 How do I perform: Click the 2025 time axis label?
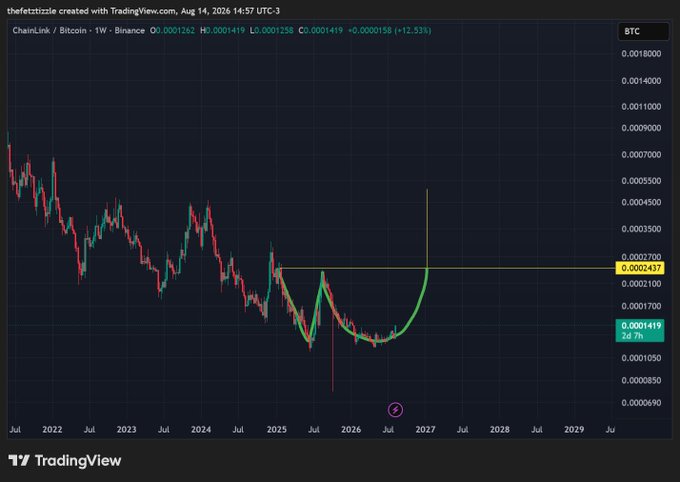277,430
